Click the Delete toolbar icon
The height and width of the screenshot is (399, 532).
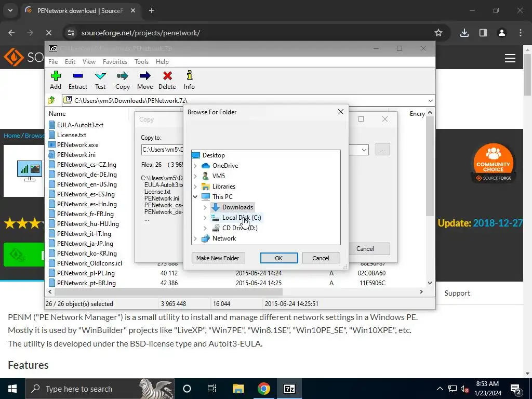167,80
